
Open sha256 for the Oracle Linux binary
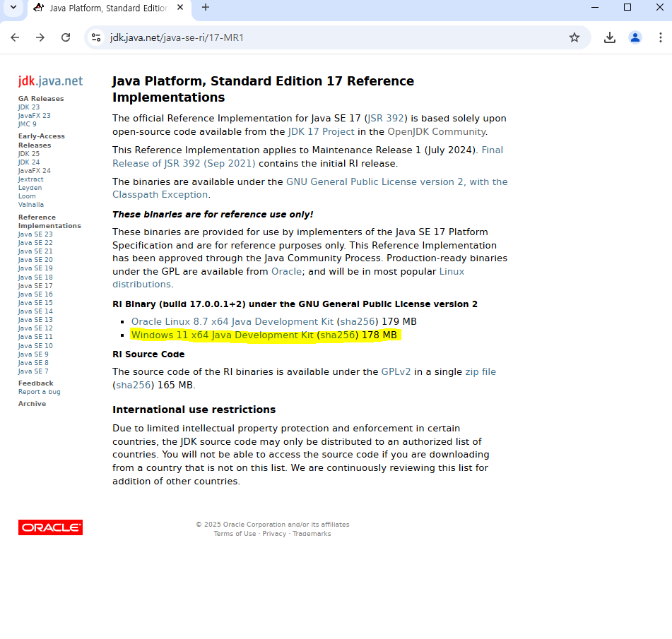(x=358, y=322)
